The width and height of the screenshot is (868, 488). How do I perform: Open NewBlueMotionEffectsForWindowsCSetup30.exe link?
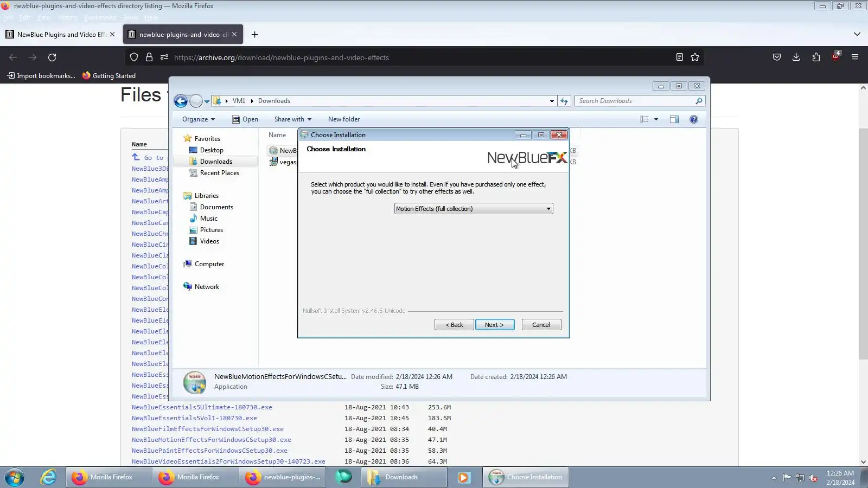[x=211, y=440]
